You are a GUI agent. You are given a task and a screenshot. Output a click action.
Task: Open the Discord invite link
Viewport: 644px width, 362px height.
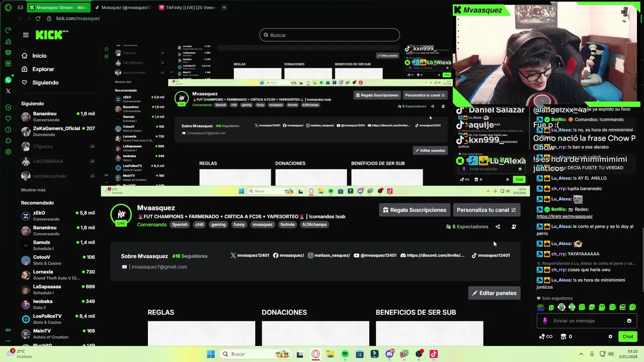pyautogui.click(x=432, y=255)
